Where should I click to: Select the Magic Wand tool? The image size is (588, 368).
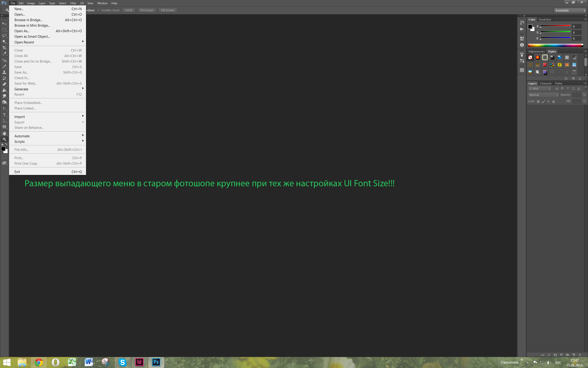click(4, 42)
